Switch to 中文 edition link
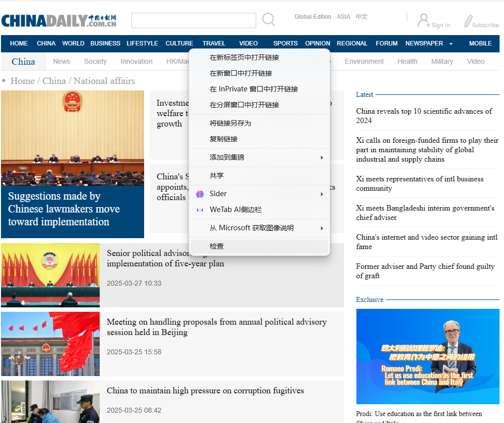 [x=362, y=17]
